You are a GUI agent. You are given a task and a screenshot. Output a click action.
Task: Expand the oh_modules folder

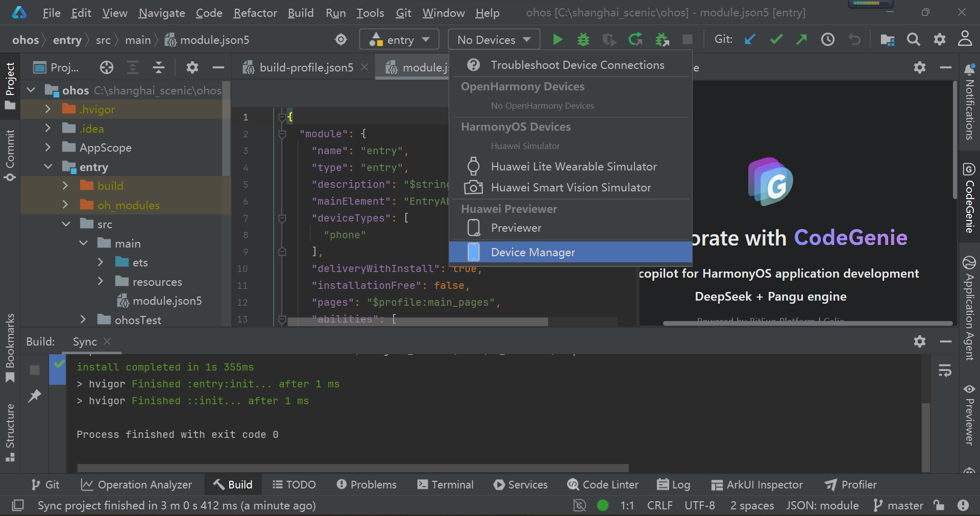click(65, 205)
